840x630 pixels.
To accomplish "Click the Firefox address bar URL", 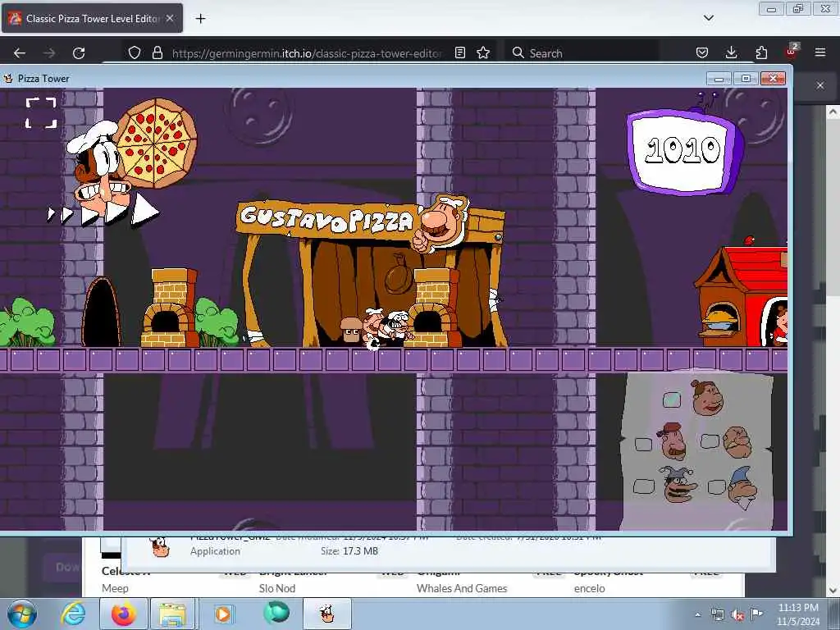I will [x=307, y=53].
